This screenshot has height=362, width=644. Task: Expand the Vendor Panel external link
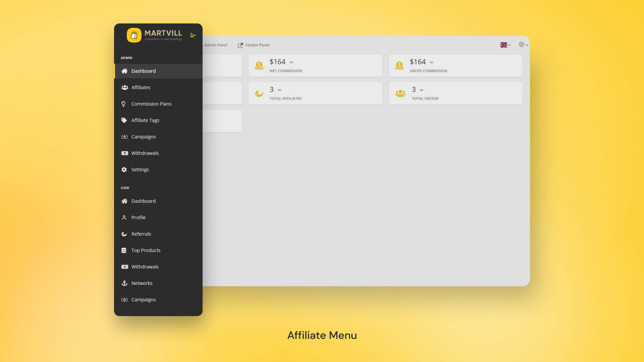pos(254,45)
